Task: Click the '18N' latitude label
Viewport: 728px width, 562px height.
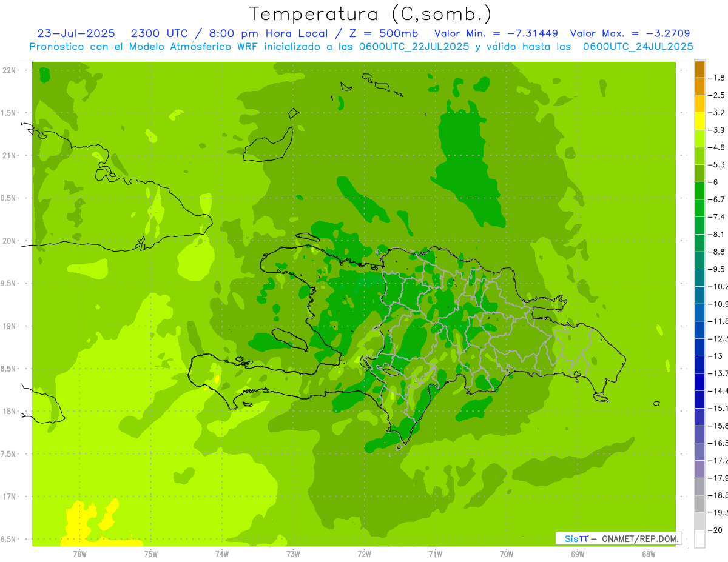Action: 8,411
